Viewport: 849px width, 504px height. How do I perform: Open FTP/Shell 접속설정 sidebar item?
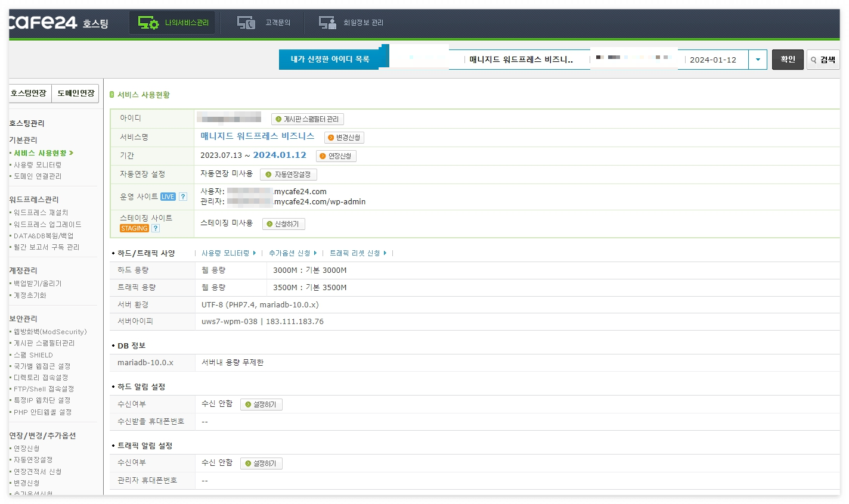[44, 389]
